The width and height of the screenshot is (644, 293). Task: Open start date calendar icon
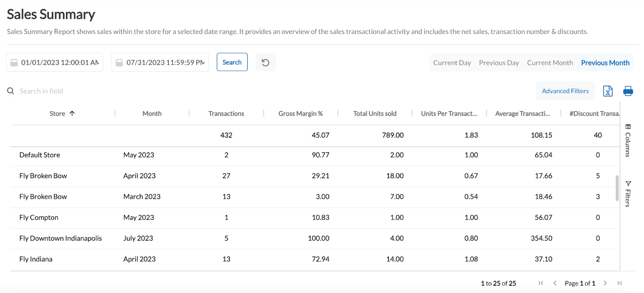click(14, 62)
